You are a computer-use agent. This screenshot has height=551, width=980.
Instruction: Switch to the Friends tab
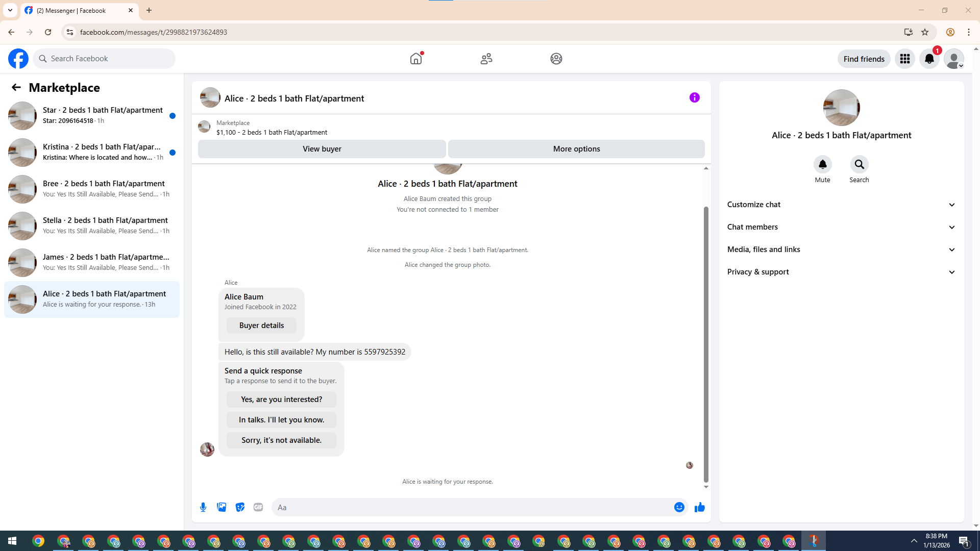coord(486,59)
